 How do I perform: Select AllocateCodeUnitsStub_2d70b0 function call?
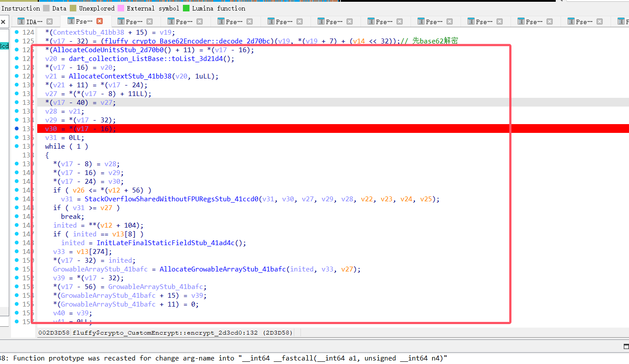pos(108,50)
